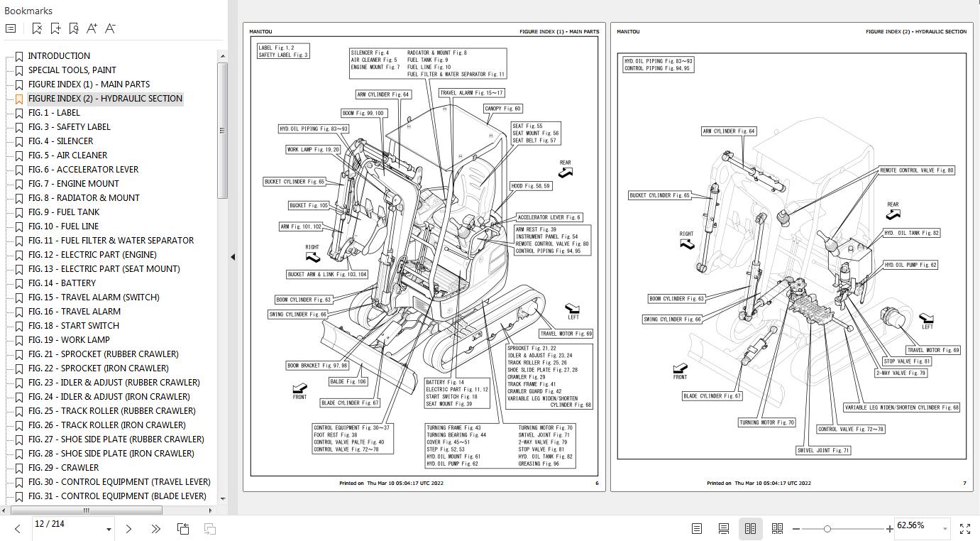Image resolution: width=980 pixels, height=541 pixels.
Task: Open the zoom percentage dropdown
Action: coord(945,529)
